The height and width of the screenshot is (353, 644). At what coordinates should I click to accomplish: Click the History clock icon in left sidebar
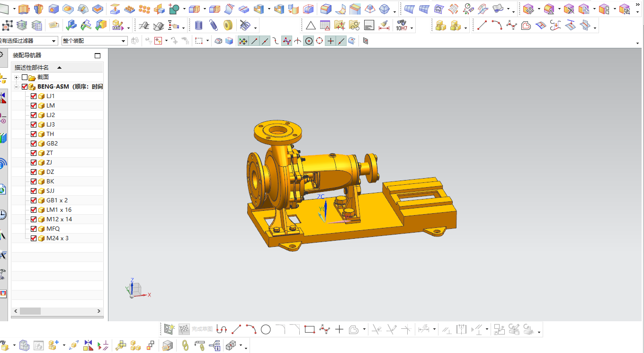(x=3, y=214)
